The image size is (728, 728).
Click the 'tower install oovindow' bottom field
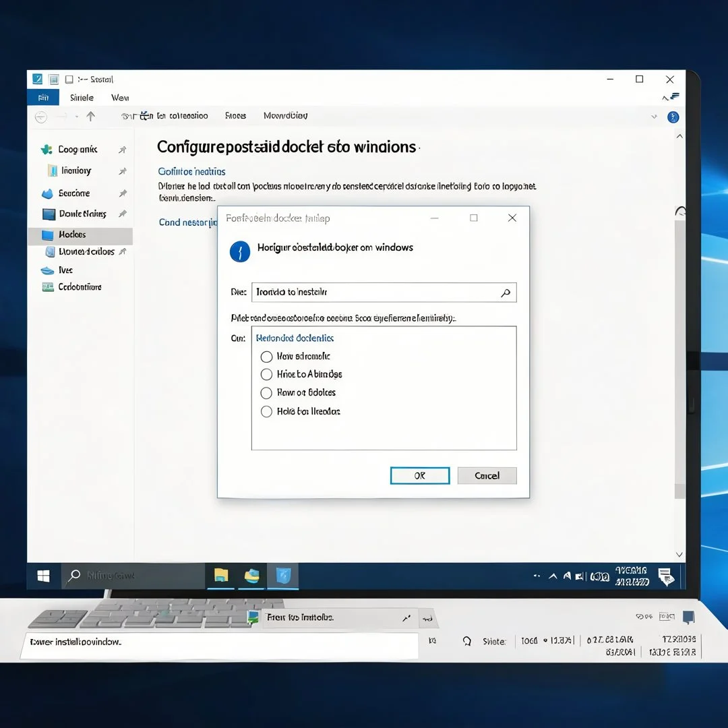tap(220, 645)
